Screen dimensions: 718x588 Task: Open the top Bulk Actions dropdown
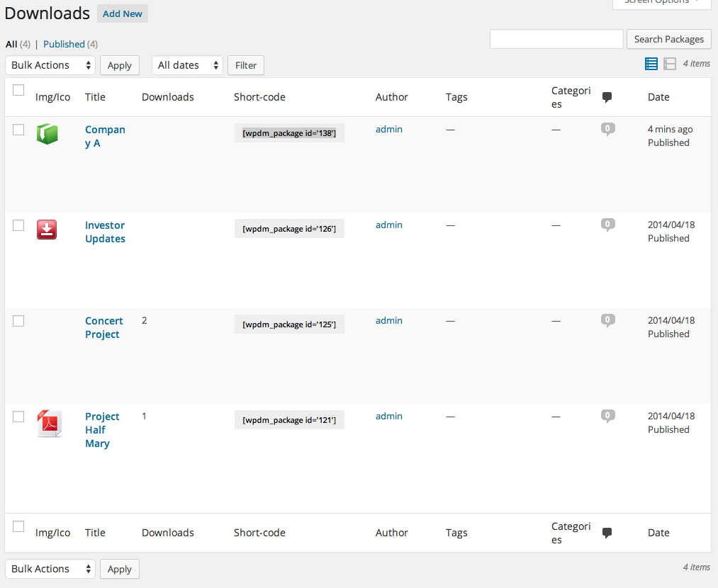(x=50, y=65)
